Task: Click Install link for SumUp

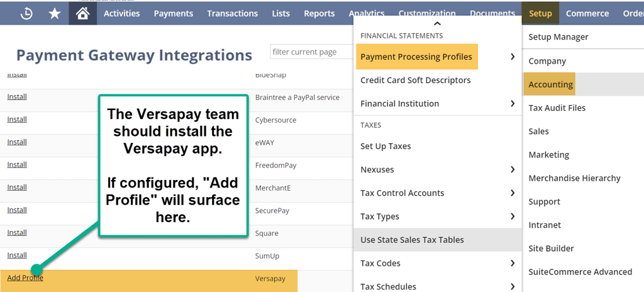Action: tap(17, 255)
